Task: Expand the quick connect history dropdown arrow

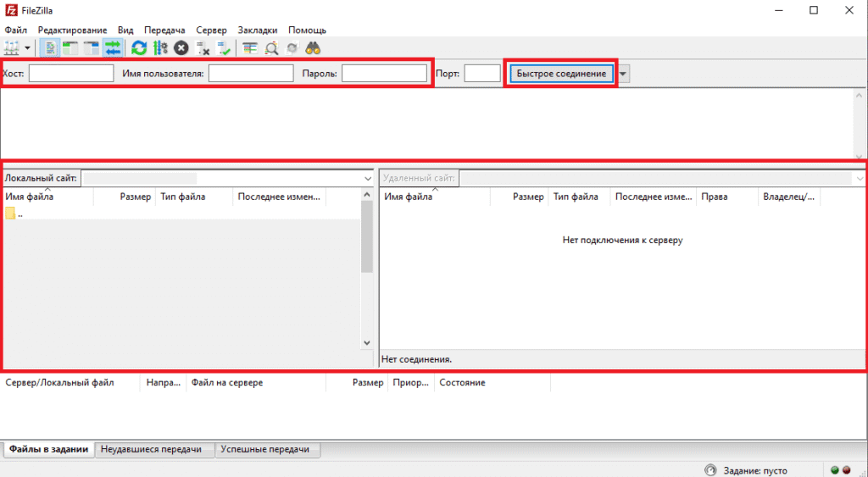Action: point(623,74)
